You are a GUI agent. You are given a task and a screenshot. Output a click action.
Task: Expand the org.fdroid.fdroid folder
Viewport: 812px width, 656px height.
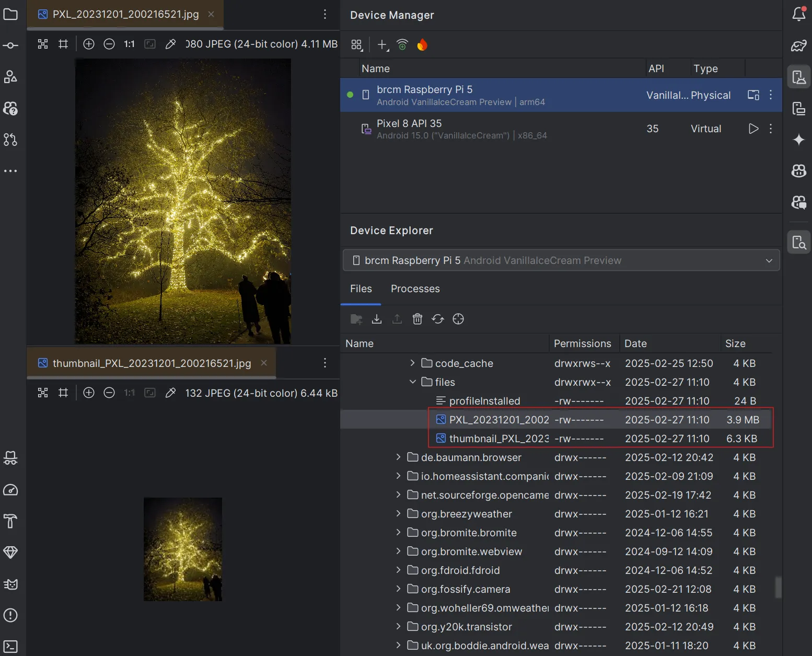(x=398, y=570)
